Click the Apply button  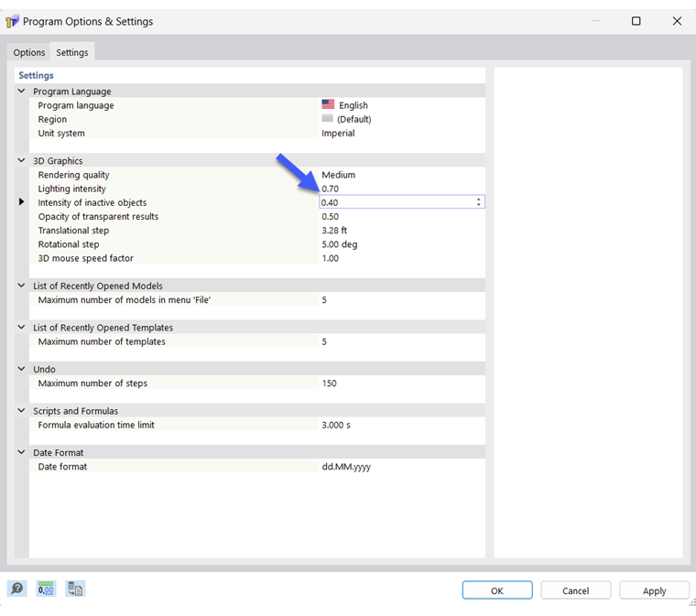pos(654,590)
